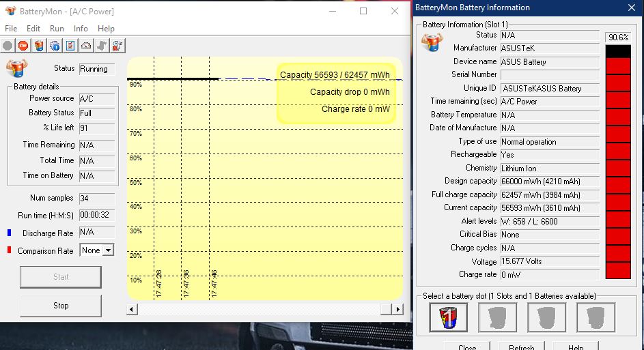Click the red STOP sign toolbar icon
The image size is (644, 350).
(23, 46)
